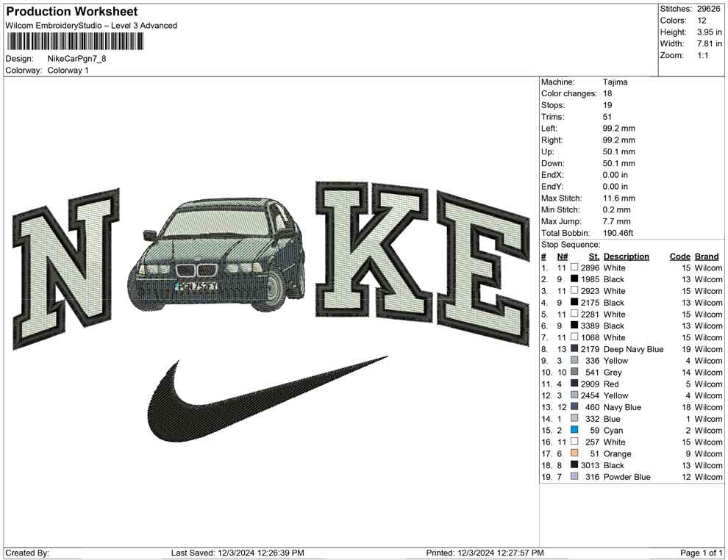Select the Orange color swatch

pos(574,453)
